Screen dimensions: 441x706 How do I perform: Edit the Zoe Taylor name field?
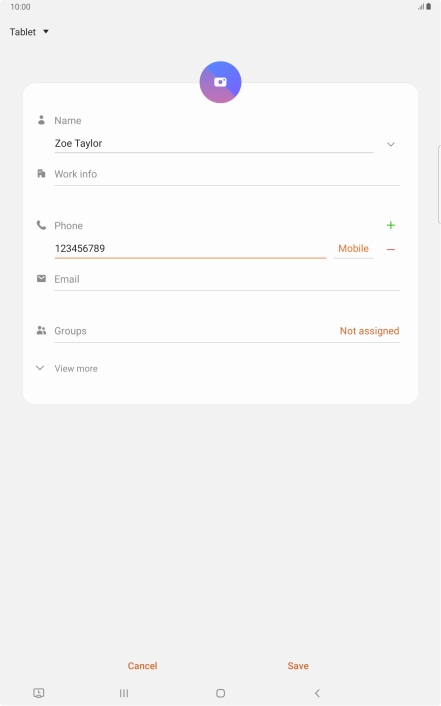click(214, 144)
